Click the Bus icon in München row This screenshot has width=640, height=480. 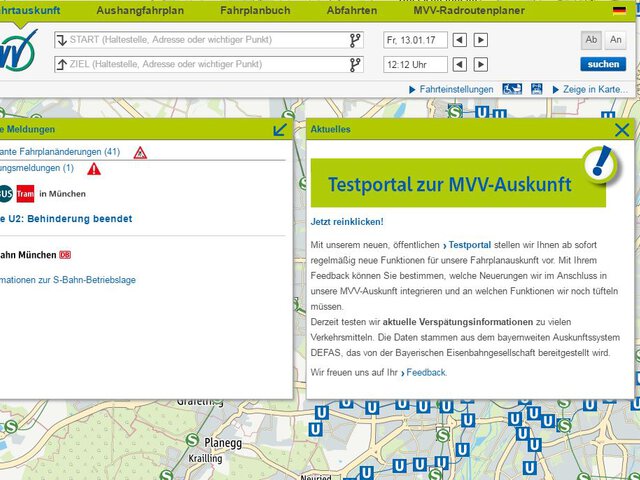click(x=6, y=193)
